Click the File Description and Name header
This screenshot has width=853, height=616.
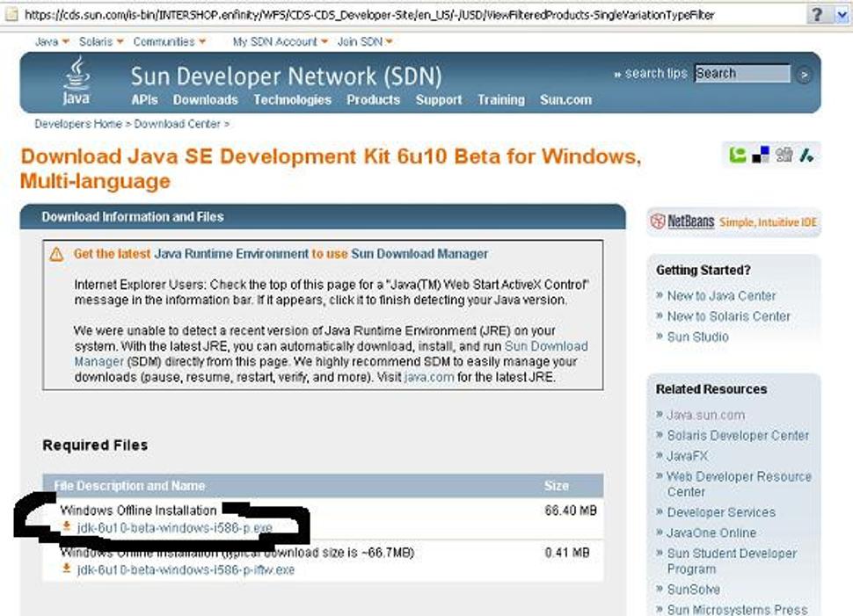(x=129, y=486)
